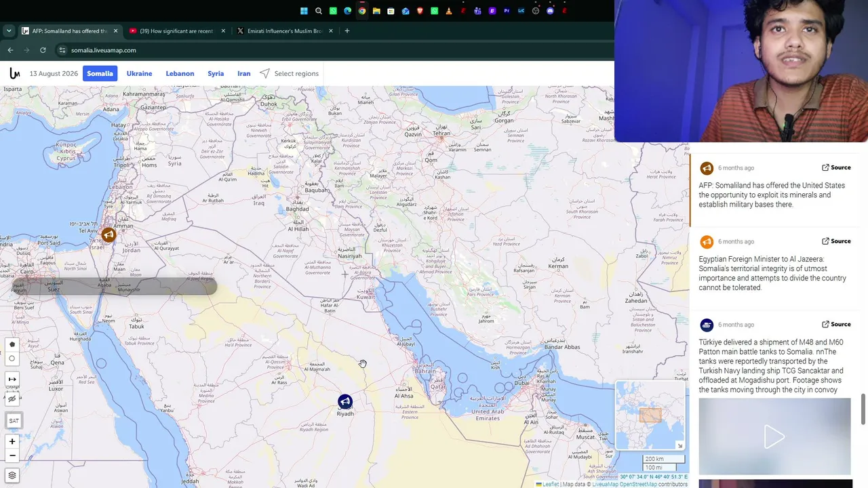Open VLC media player from taskbar
Viewport: 868px width, 488px height.
(x=449, y=11)
